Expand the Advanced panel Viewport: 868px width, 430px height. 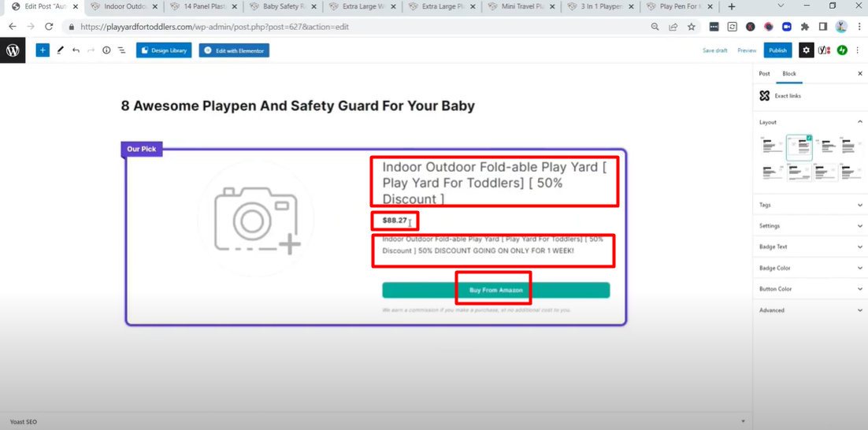point(811,310)
